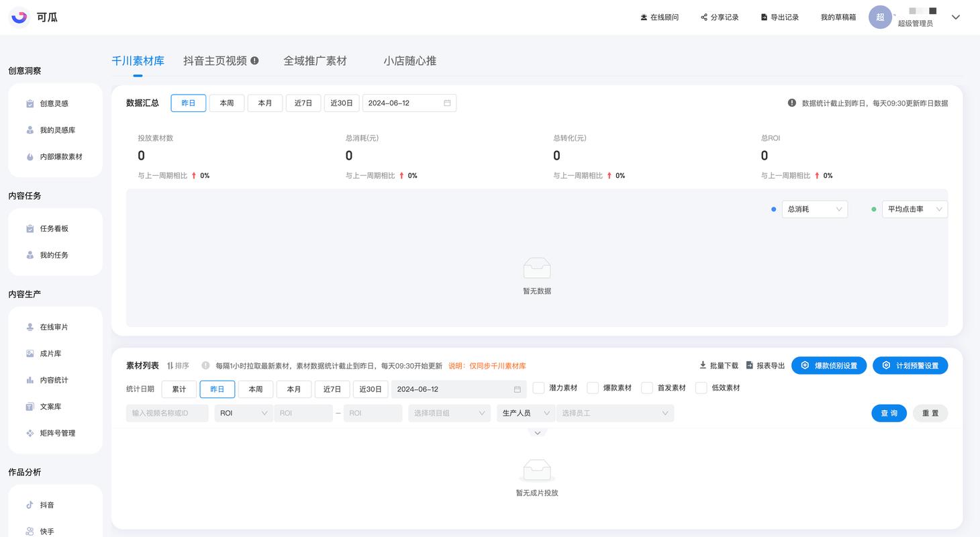Check the 首发素材 checkbox
980x537 pixels.
tap(647, 388)
